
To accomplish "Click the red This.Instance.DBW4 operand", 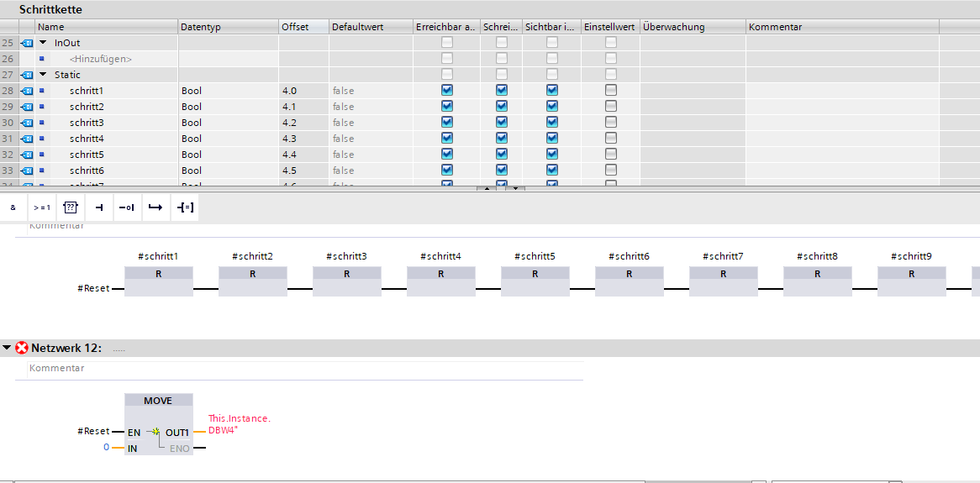I will pyautogui.click(x=239, y=424).
